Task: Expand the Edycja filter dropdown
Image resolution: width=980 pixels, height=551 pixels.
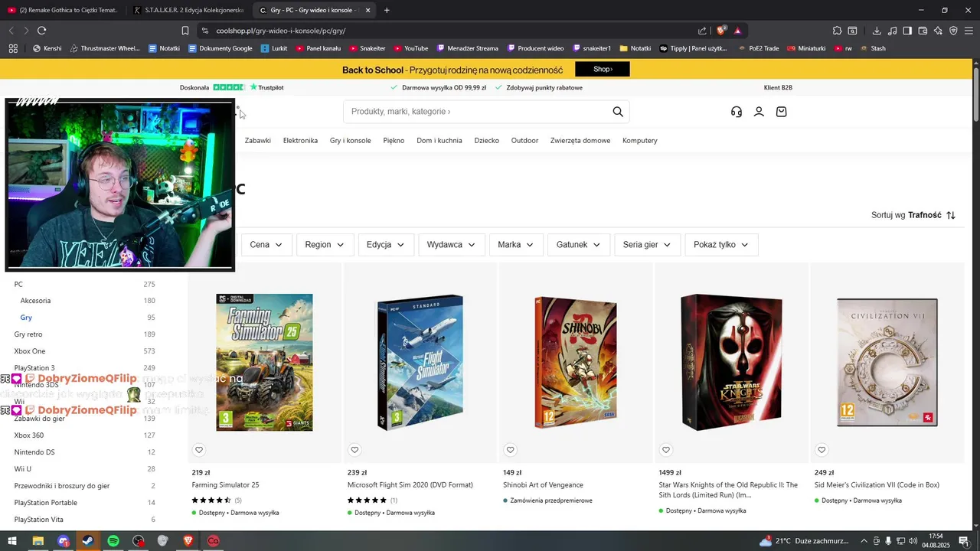Action: click(x=386, y=245)
